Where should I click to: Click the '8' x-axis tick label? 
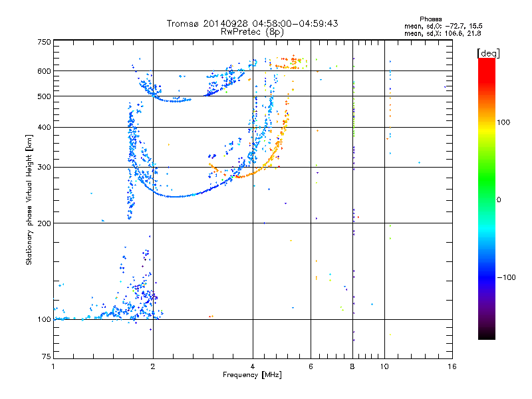coord(352,366)
